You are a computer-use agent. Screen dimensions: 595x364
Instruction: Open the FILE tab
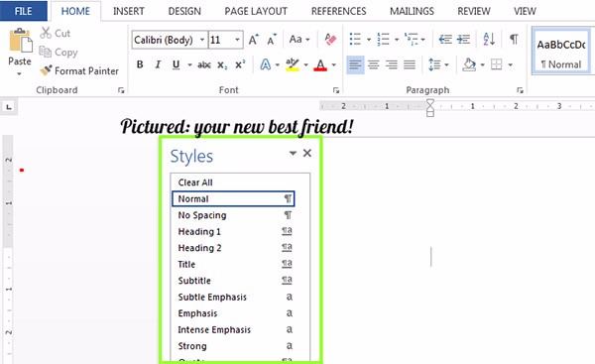(x=23, y=11)
